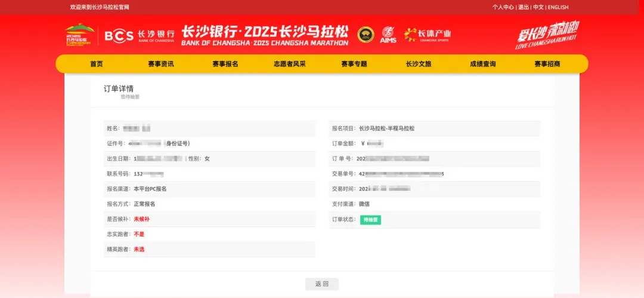Click the 订单金额 row
This screenshot has width=644, height=298.
(x=435, y=144)
